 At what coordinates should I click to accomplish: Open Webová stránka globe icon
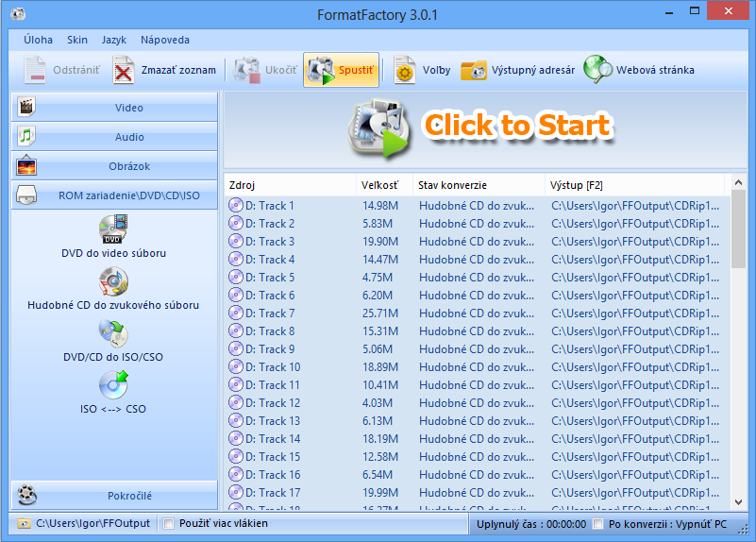(x=597, y=70)
